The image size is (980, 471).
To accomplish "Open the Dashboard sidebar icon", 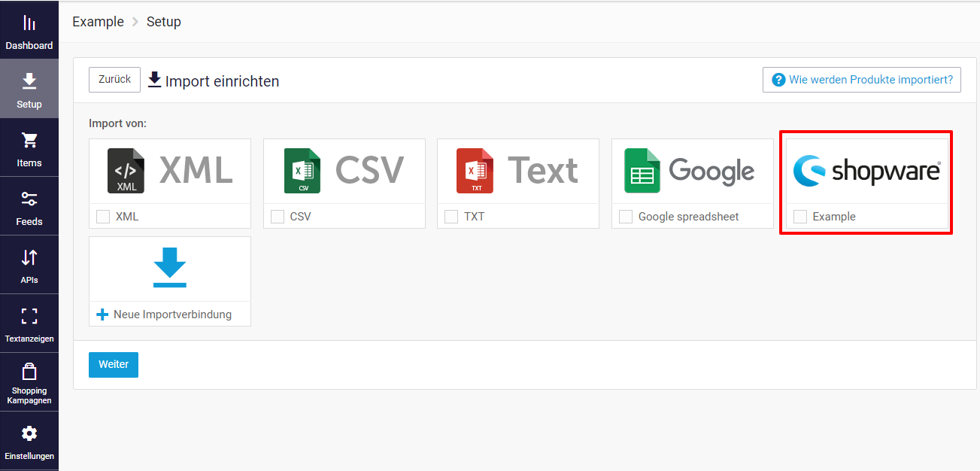I will (29, 24).
